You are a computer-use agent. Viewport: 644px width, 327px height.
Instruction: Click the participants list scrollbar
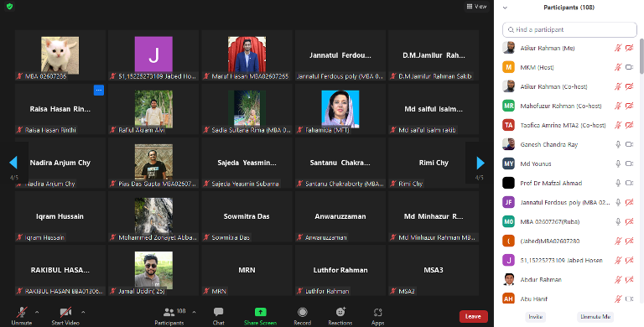641,56
